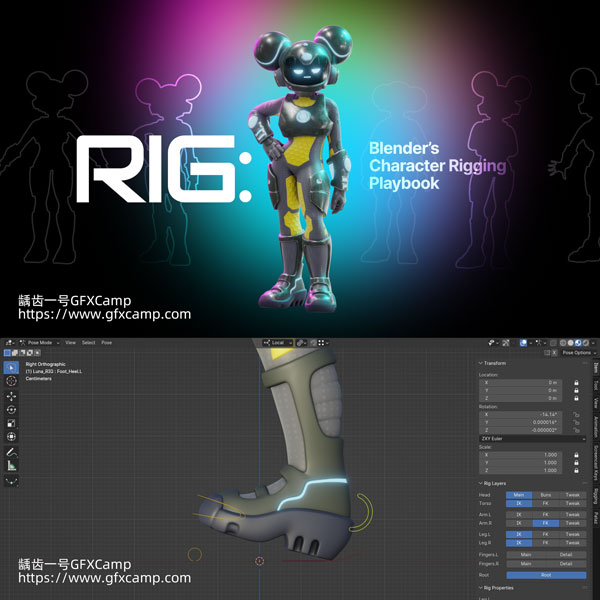
Task: Open the Pose Options dropdown
Action: (579, 353)
